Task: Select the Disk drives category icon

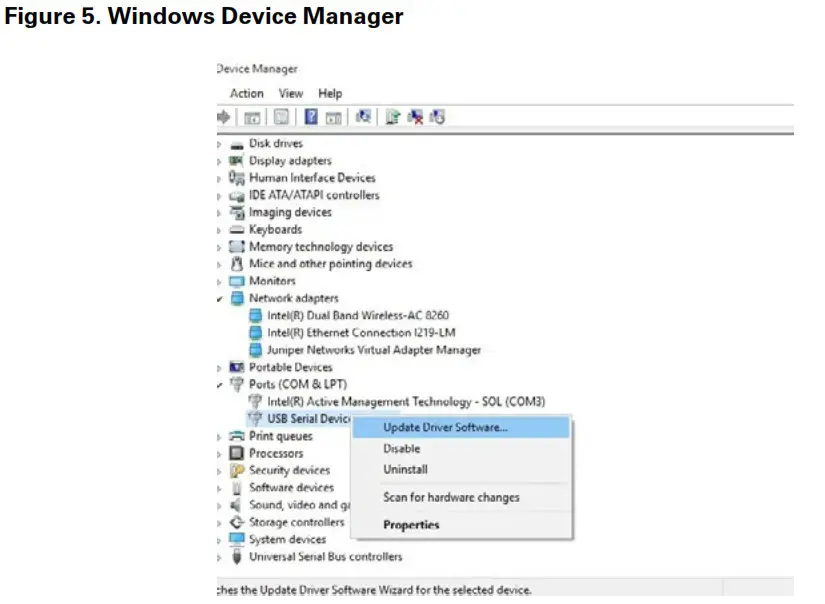Action: pyautogui.click(x=237, y=145)
